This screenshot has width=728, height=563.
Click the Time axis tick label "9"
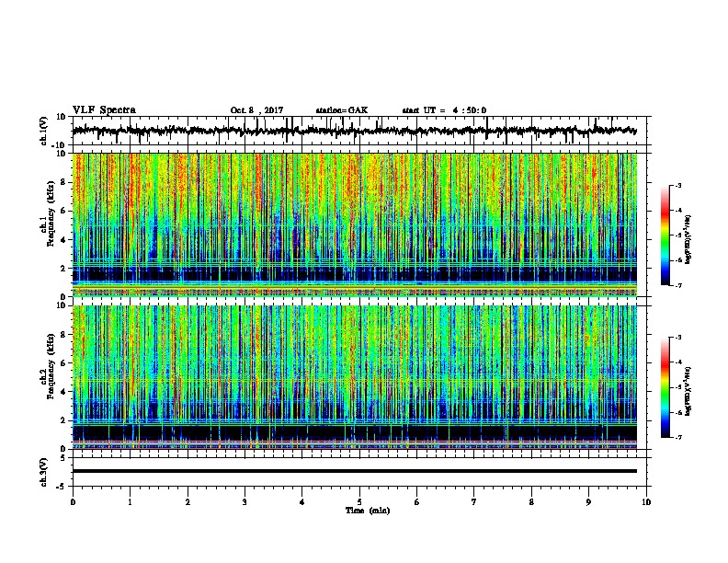pyautogui.click(x=588, y=502)
